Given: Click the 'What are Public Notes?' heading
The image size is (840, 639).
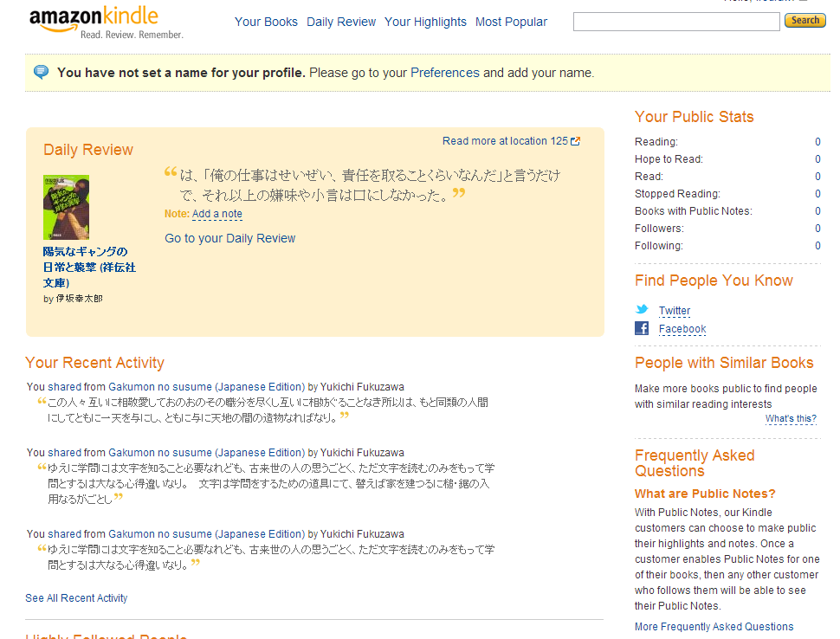Looking at the screenshot, I should coord(705,494).
